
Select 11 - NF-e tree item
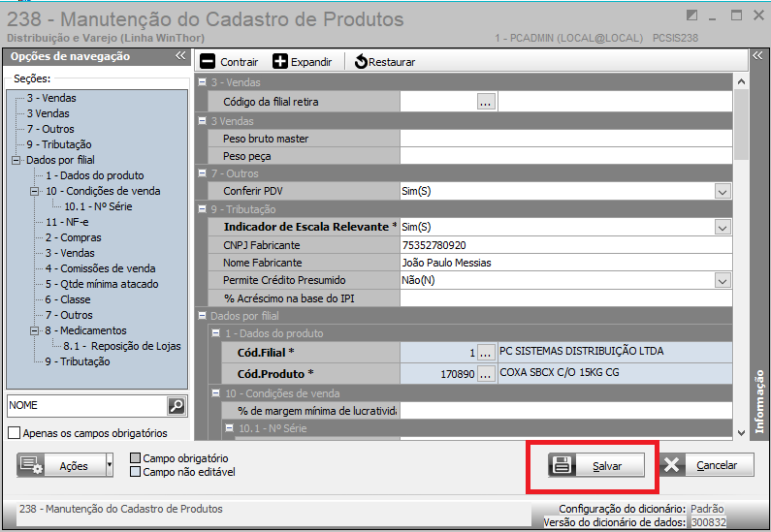(x=67, y=222)
